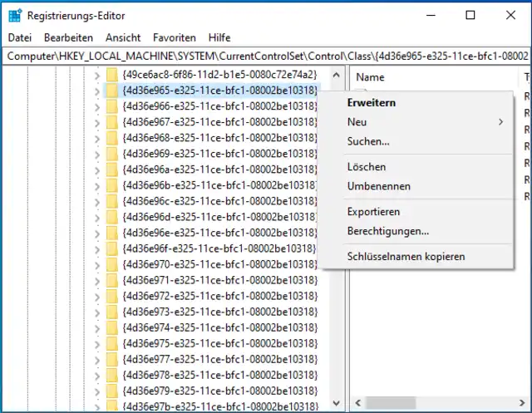
Task: Click folder icon of {4d36e96c-e325-11ce-bfc1-08002be10318}
Action: coord(112,201)
